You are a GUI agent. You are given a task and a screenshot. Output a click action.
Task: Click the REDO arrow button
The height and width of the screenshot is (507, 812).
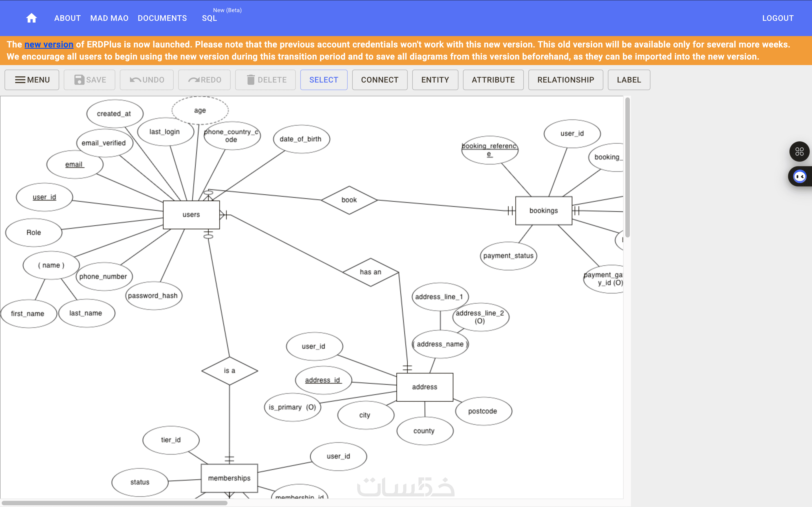[204, 80]
